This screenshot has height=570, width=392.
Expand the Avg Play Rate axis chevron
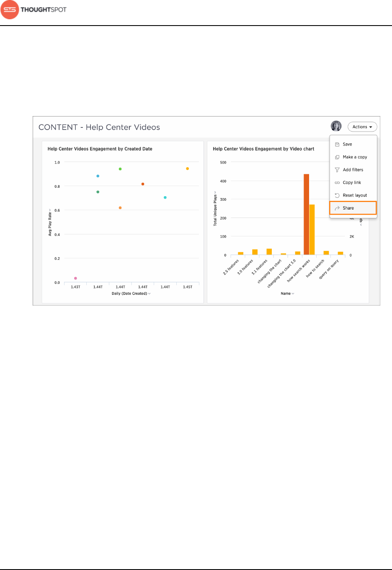[50, 210]
